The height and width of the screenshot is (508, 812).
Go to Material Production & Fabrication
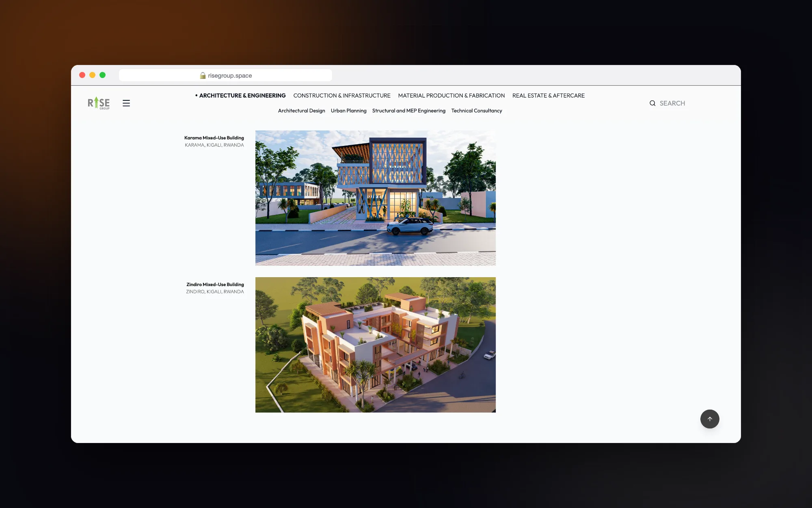(x=451, y=96)
